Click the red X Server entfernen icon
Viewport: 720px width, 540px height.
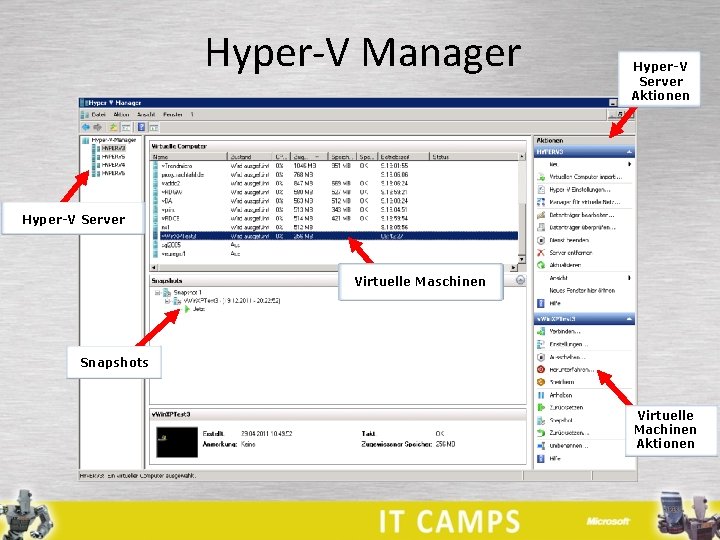541,253
